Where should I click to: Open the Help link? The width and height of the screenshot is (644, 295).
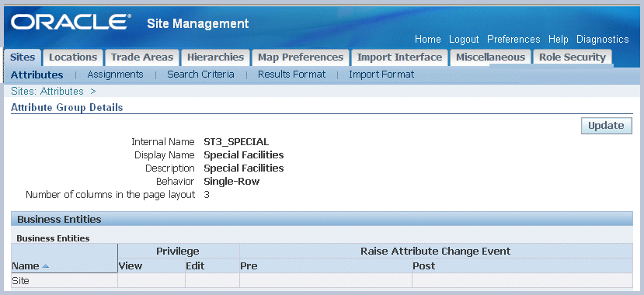559,40
